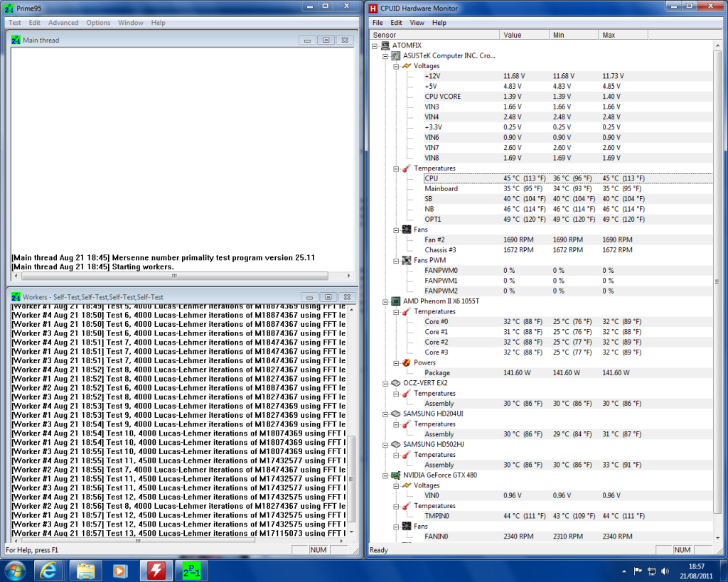Image resolution: width=728 pixels, height=582 pixels.
Task: Collapse the OCZ-VERT EX2 node
Action: point(385,383)
